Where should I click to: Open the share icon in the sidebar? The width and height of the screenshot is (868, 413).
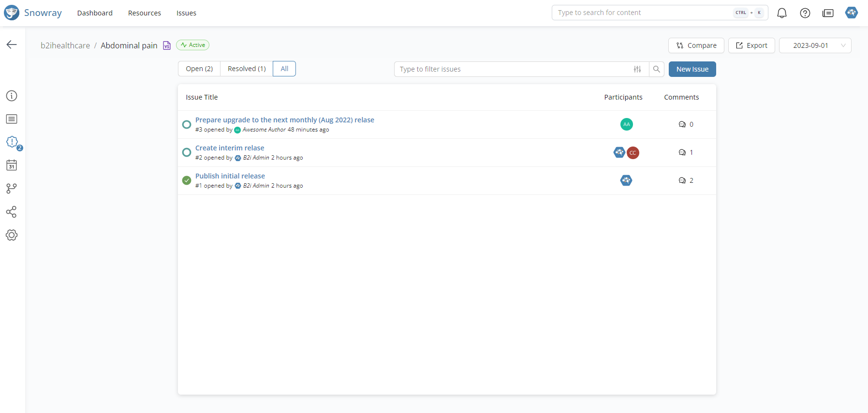(x=12, y=212)
